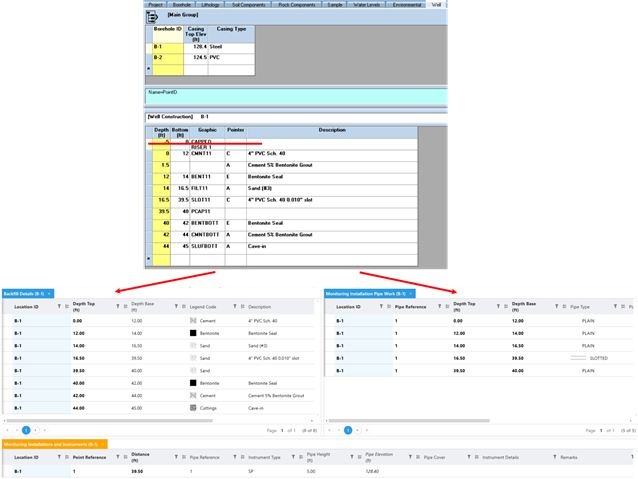Filter Instruments grid Pipe Elevation column
Screen dimensions: 638x479
point(411,457)
